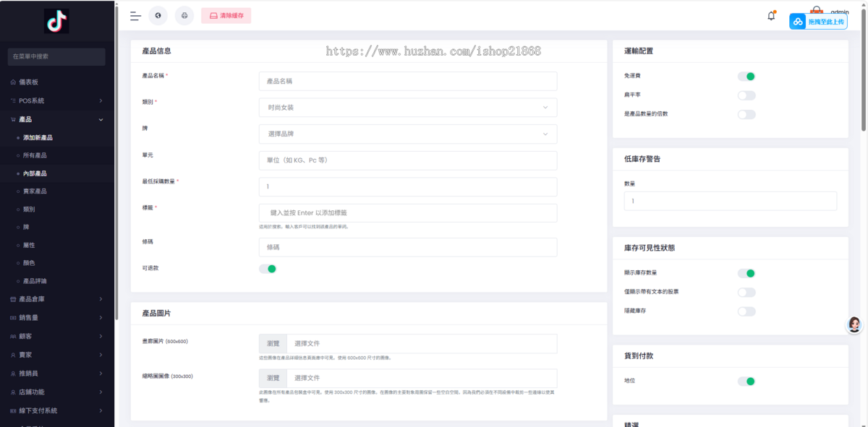Open the 選擇品牌 brand dropdown
This screenshot has width=868, height=427.
[x=408, y=134]
